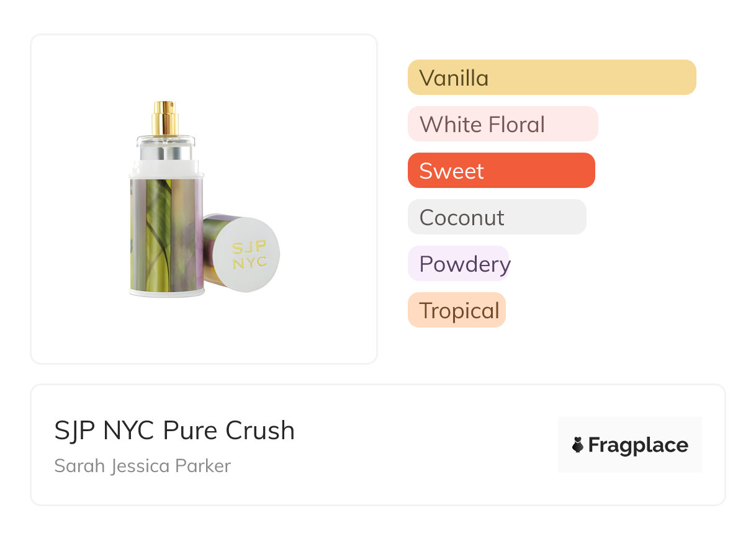The height and width of the screenshot is (536, 756).
Task: Click the white base of perfume bottle
Action: pos(166,293)
